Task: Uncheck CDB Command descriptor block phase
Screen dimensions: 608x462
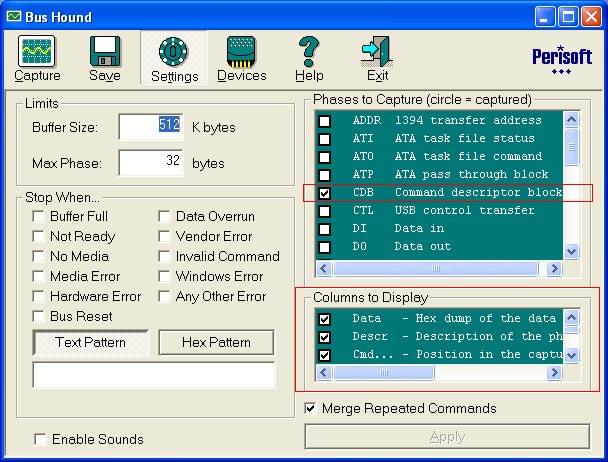Action: pyautogui.click(x=325, y=193)
